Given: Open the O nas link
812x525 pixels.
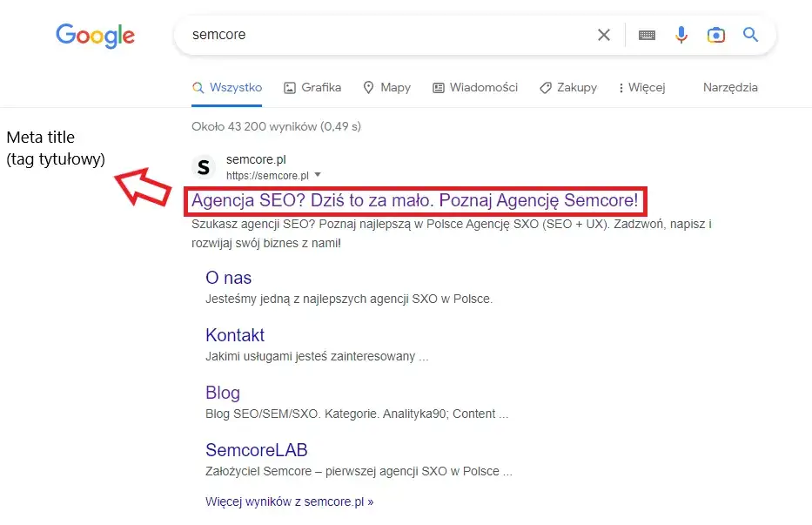Looking at the screenshot, I should point(228,278).
